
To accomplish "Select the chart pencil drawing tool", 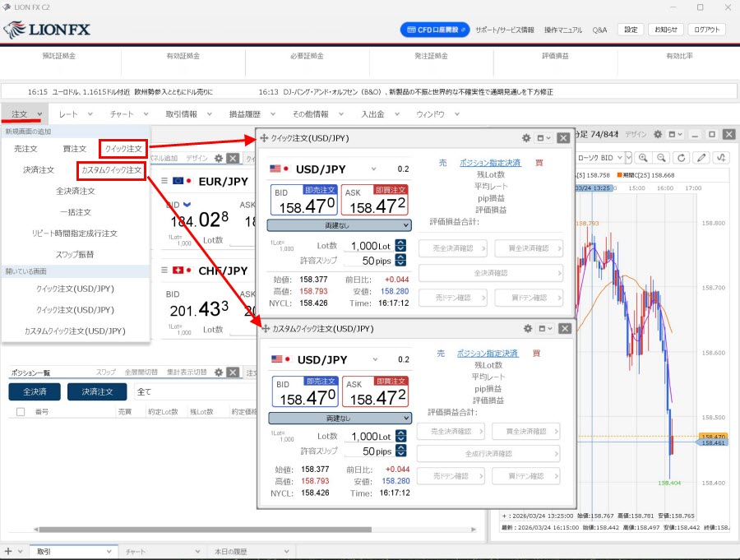I will tap(701, 157).
